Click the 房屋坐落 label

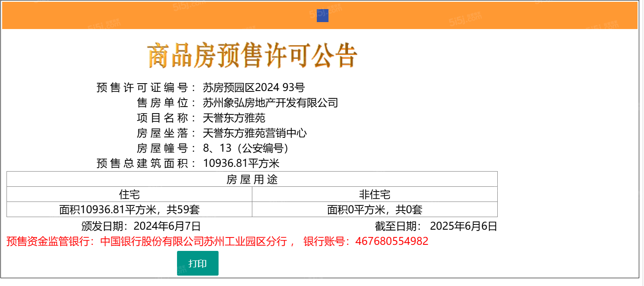click(167, 133)
